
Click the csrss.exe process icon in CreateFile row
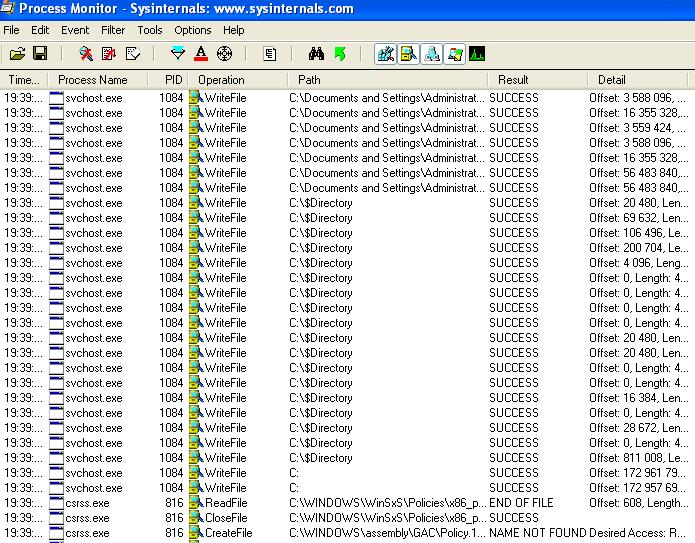56,533
